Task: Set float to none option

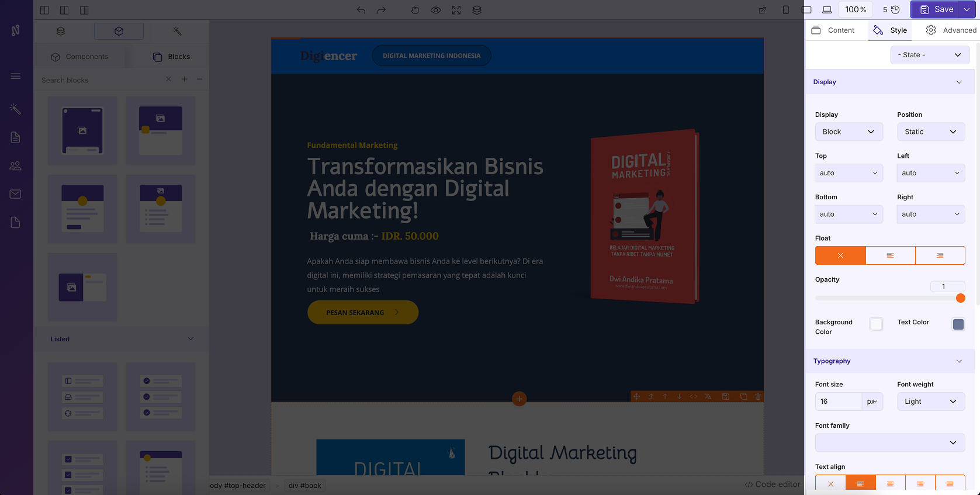Action: 840,255
